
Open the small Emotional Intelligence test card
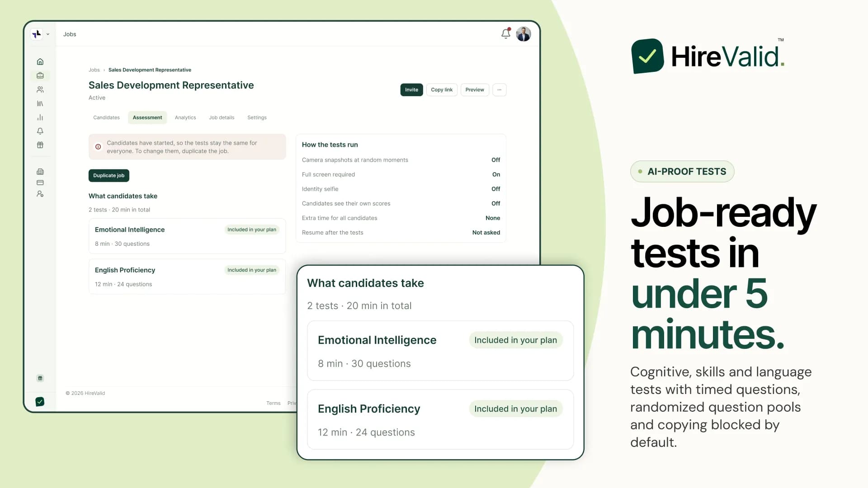187,236
